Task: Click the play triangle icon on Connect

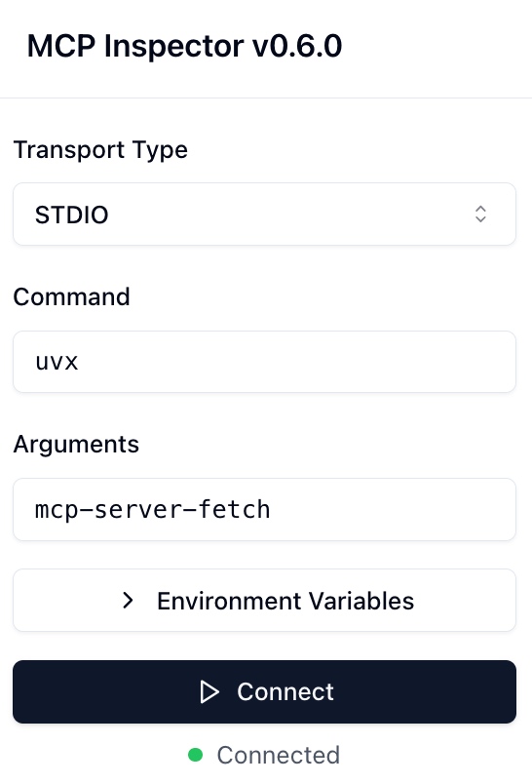Action: click(x=209, y=692)
